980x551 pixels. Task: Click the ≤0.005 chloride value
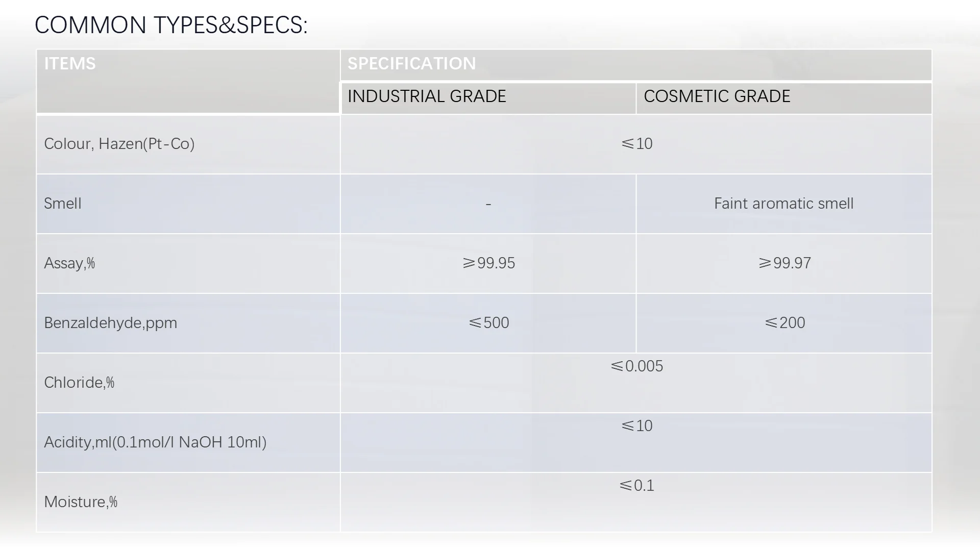[636, 366]
